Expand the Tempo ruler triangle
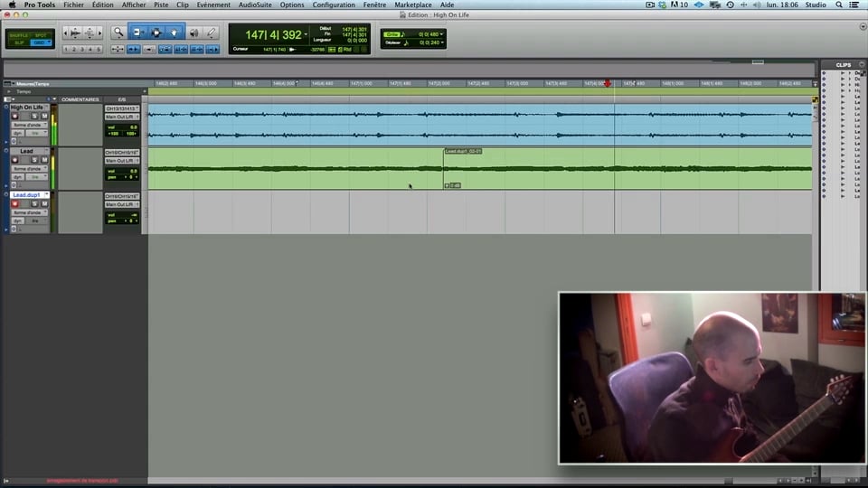The image size is (868, 488). point(9,92)
